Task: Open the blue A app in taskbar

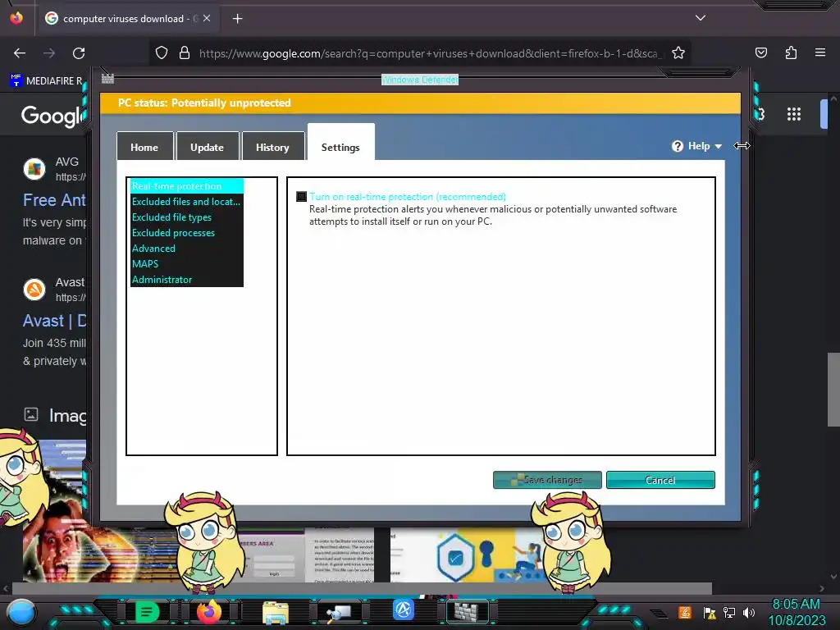Action: (x=404, y=609)
